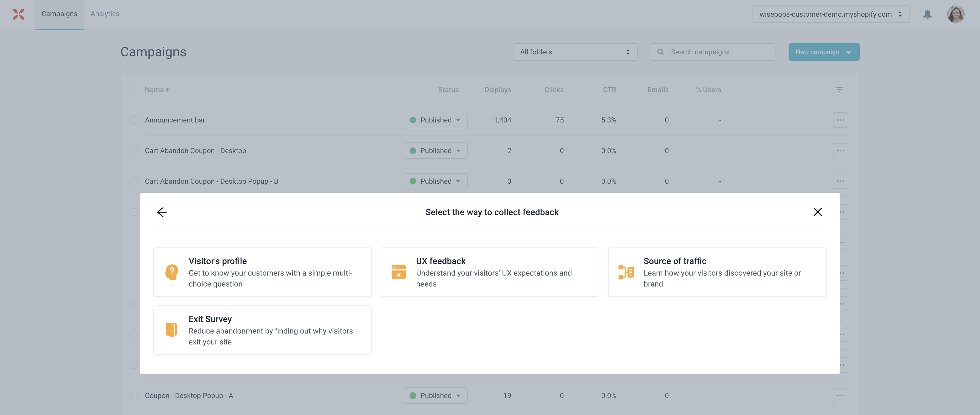Click the Campaigns page heading
The image size is (980, 415).
pyautogui.click(x=153, y=52)
